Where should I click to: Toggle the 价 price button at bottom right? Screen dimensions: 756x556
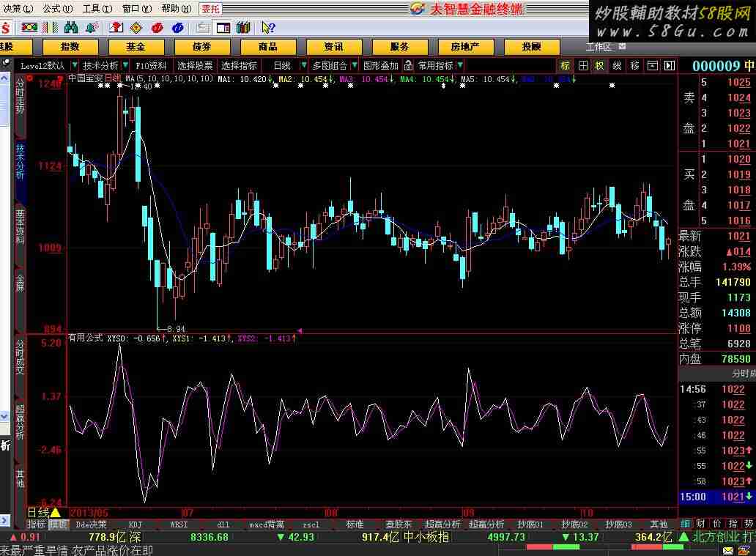[717, 524]
